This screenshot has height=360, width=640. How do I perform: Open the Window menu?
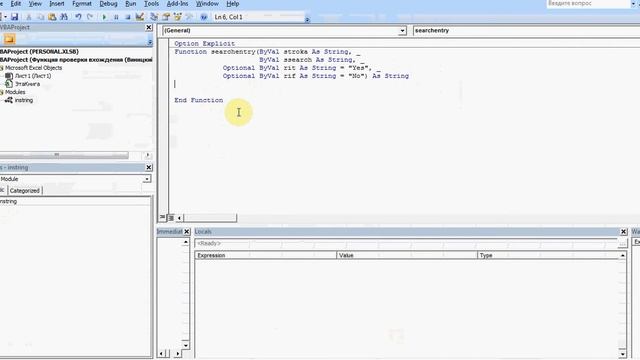pos(207,4)
